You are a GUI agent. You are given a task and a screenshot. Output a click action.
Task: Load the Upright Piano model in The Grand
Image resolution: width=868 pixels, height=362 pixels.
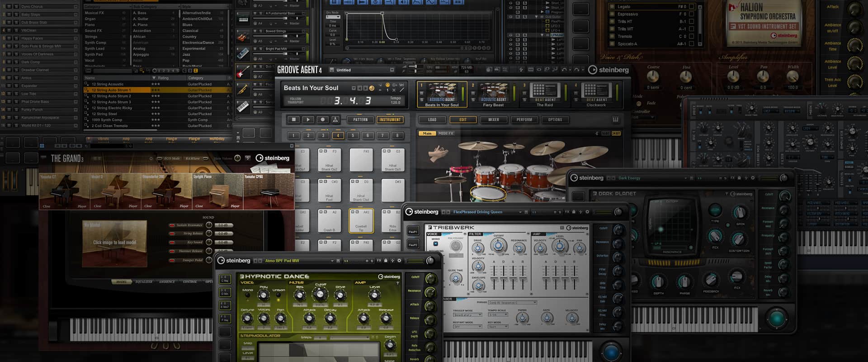[x=217, y=191]
